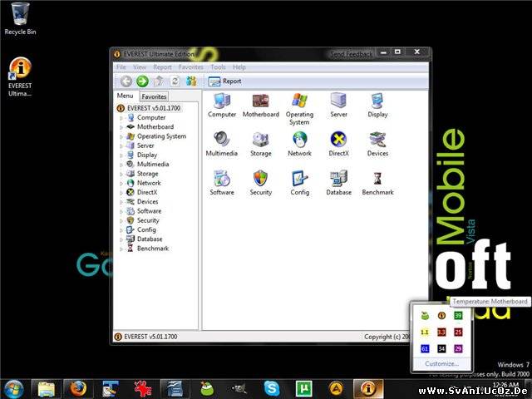The width and height of the screenshot is (532, 399).
Task: Expand the Computer tree node
Action: [x=121, y=118]
